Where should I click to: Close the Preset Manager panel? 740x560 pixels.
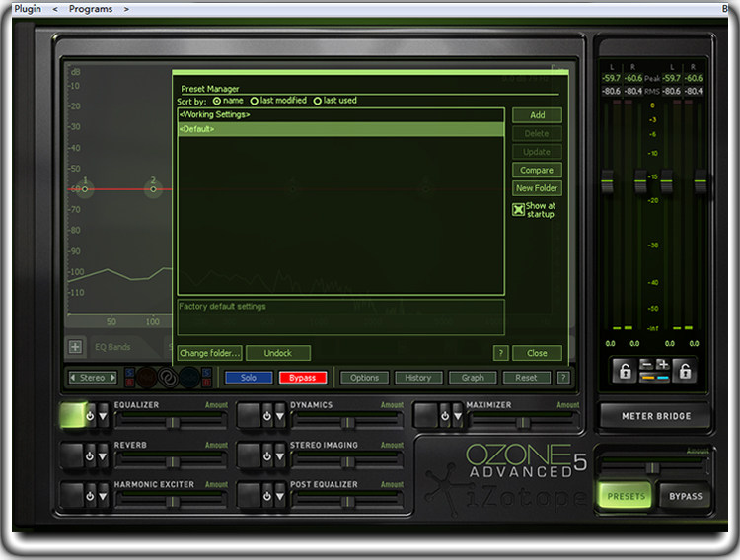pos(537,353)
